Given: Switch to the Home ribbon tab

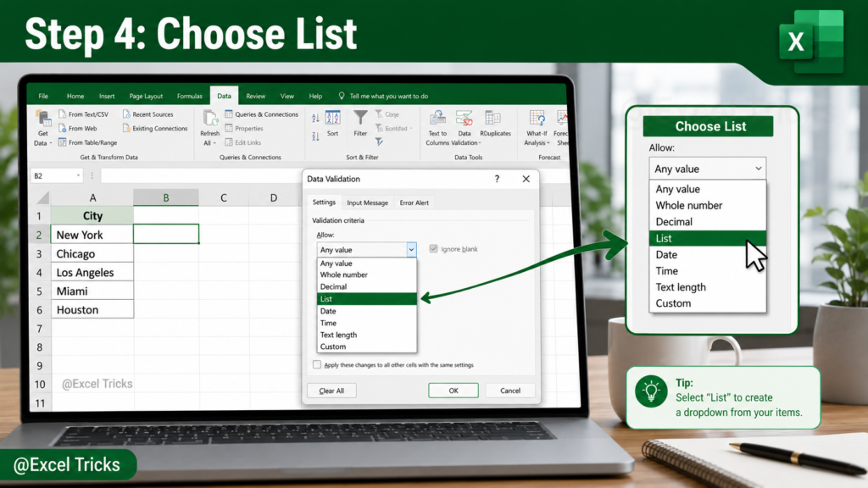Looking at the screenshot, I should (x=75, y=96).
